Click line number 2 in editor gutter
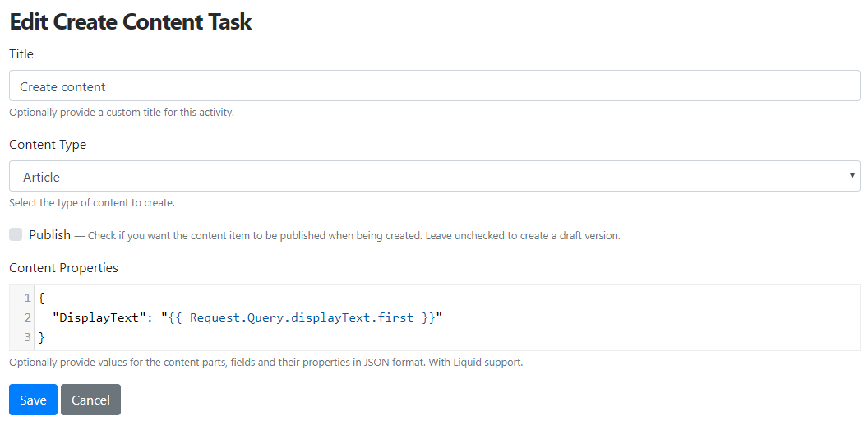Viewport: 868px width, 421px height. [x=27, y=317]
